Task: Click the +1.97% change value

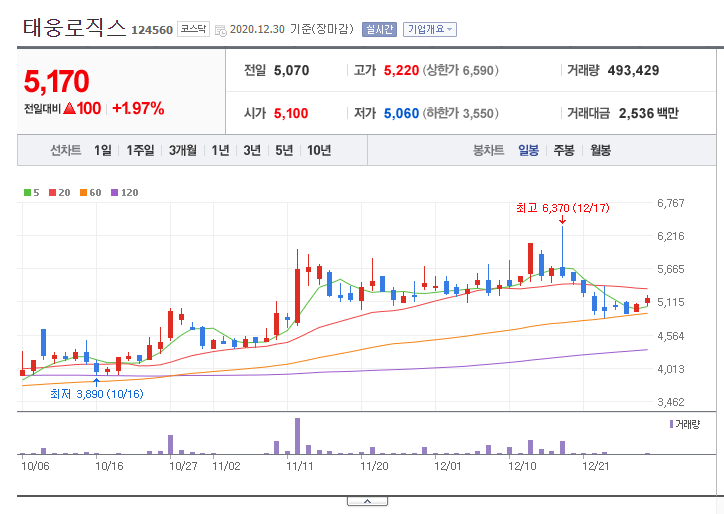Action: tap(138, 109)
